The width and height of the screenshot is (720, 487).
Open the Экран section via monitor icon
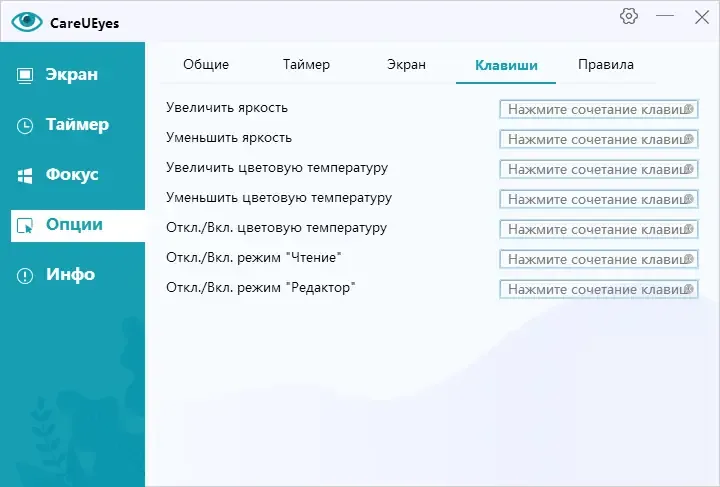[x=25, y=75]
